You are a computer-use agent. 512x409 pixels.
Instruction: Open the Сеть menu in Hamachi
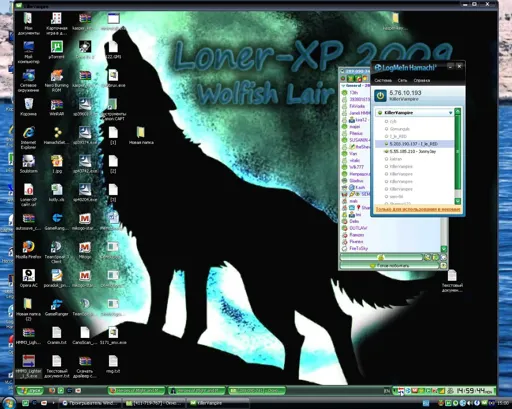pos(402,80)
